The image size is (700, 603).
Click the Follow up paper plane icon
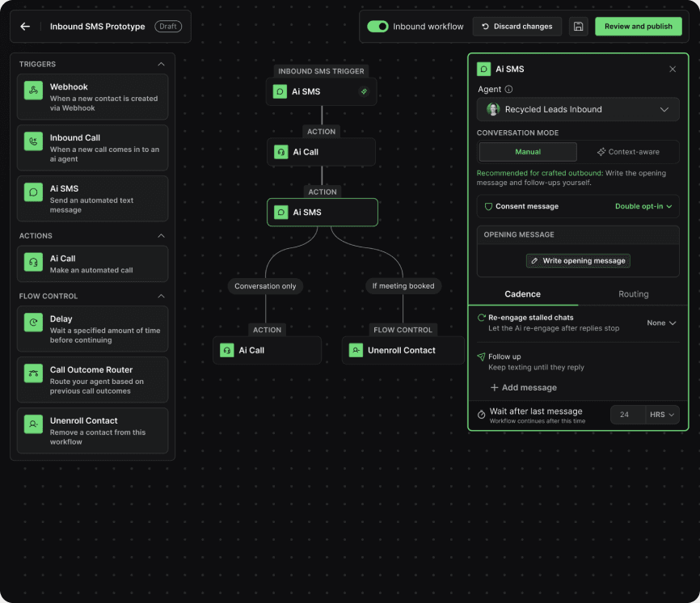coord(481,356)
